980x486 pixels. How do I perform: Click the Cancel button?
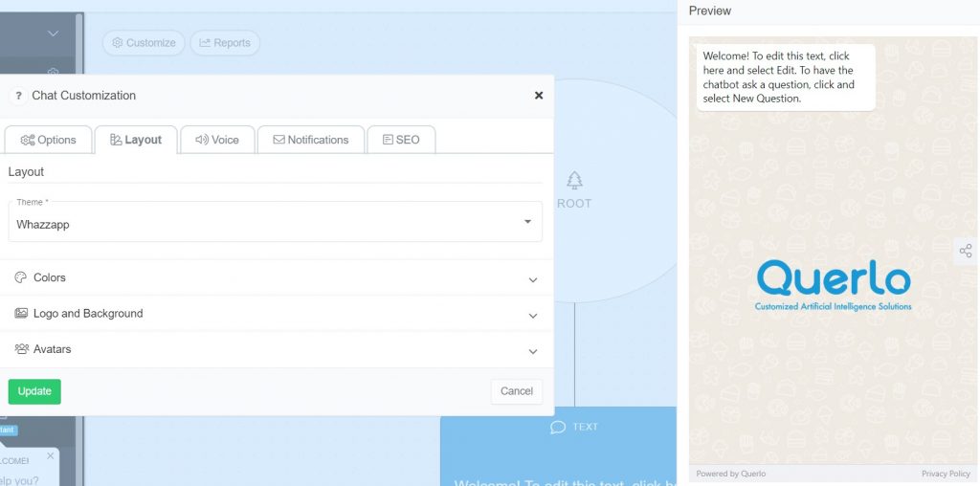516,391
